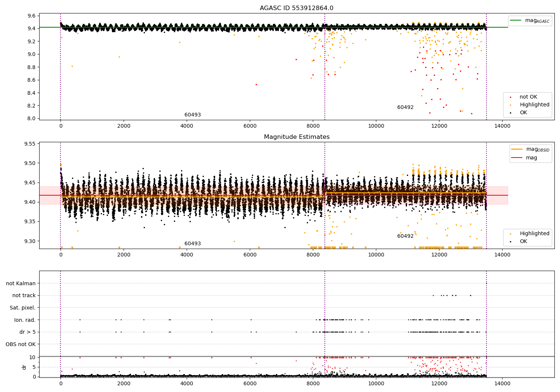Select the mag OBSID legend entry
This screenshot has height=392, width=560.
(x=531, y=149)
